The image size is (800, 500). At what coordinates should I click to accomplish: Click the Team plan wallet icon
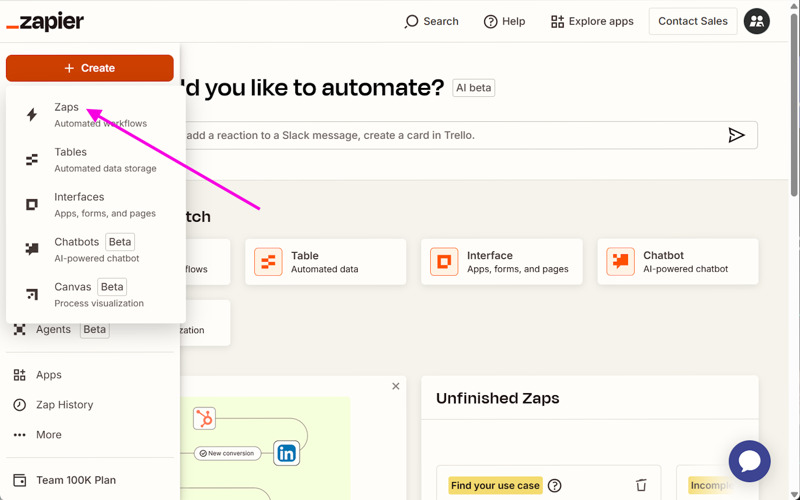point(19,480)
